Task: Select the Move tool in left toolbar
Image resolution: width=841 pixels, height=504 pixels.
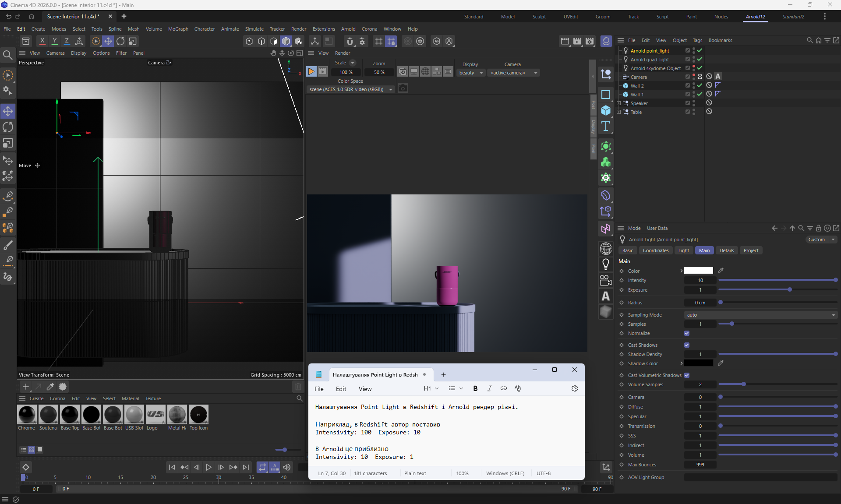Action: [8, 111]
